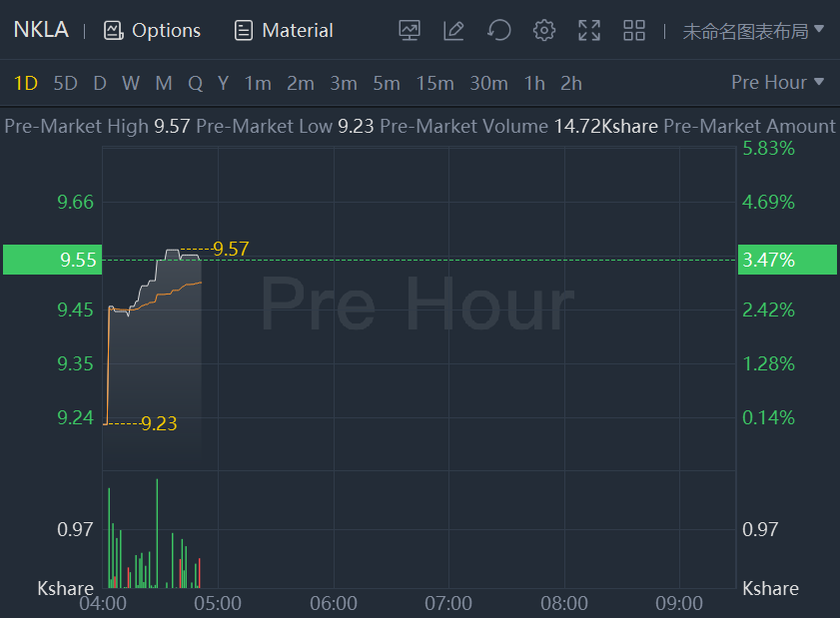The image size is (840, 618).
Task: Click the NKLA ticker symbol
Action: (x=41, y=29)
